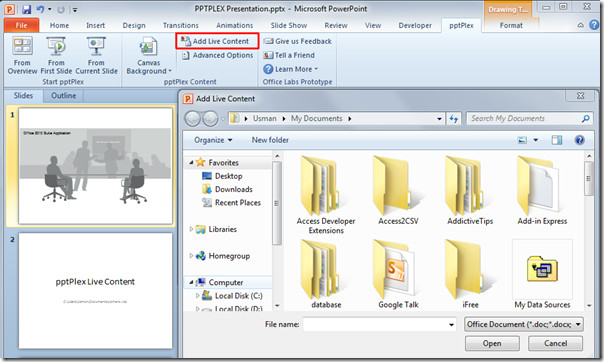Select the database folder
This screenshot has width=604, height=362.
pos(326,274)
